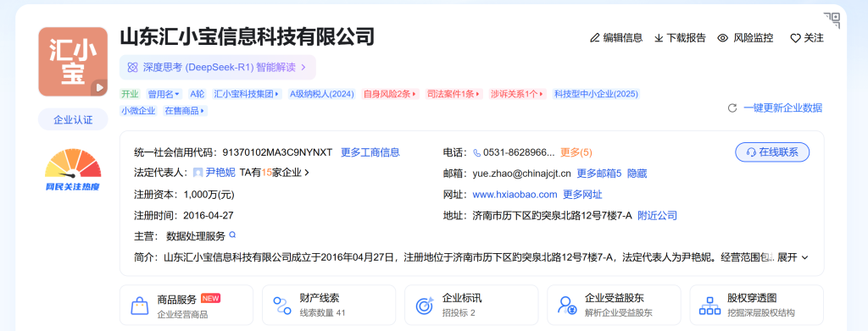Click the 网民关注热度 gauge
Viewport: 868px width, 331px height.
[x=73, y=169]
